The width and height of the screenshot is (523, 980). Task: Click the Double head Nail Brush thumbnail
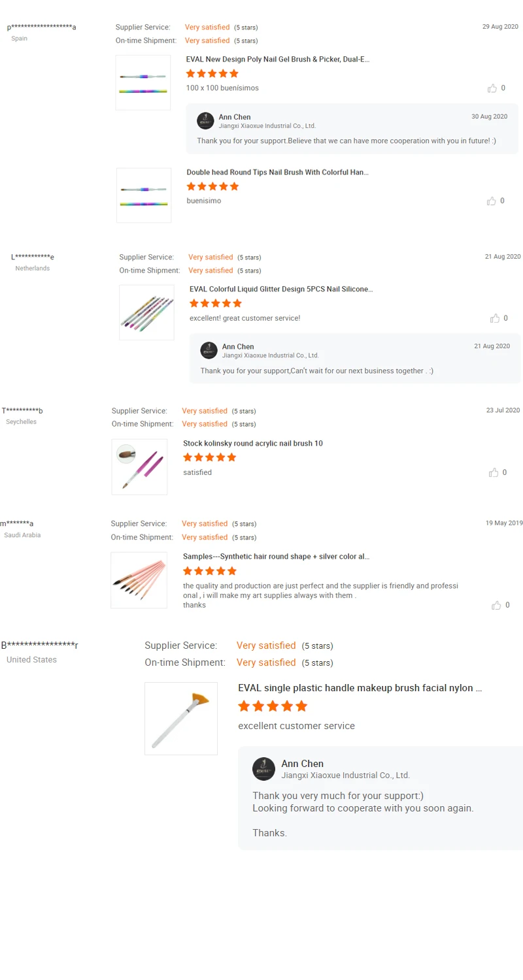pos(144,195)
